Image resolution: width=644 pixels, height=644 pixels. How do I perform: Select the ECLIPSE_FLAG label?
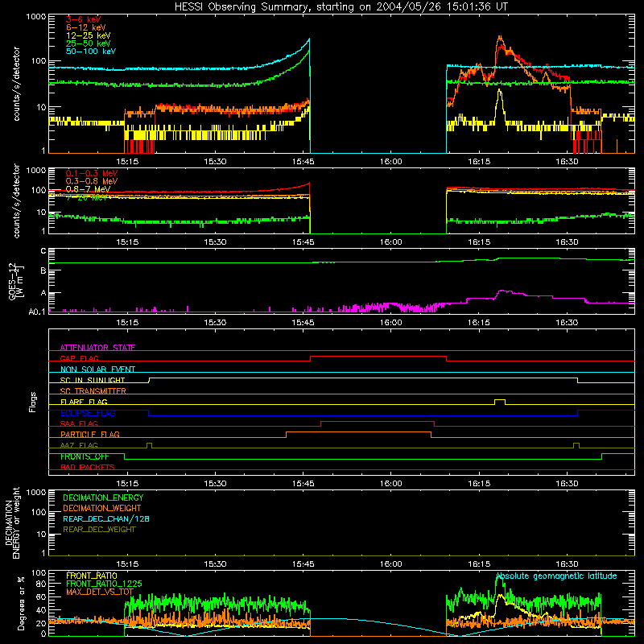pos(88,413)
